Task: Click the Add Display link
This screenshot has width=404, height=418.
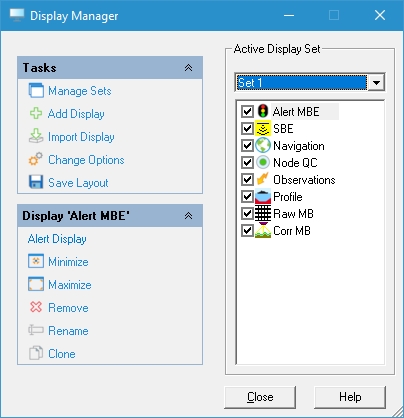Action: click(76, 114)
